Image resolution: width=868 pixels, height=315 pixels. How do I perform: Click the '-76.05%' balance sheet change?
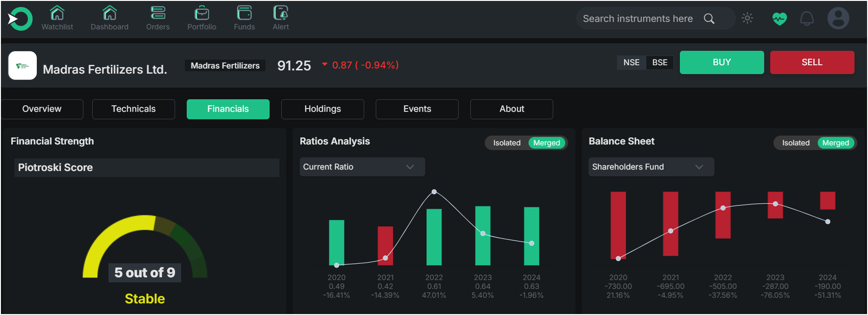(775, 295)
